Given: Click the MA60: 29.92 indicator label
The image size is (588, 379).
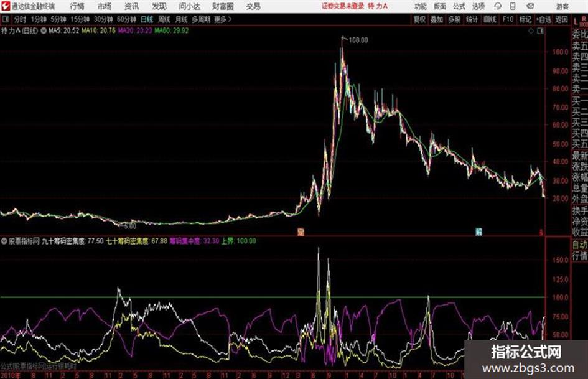Looking at the screenshot, I should tap(171, 30).
